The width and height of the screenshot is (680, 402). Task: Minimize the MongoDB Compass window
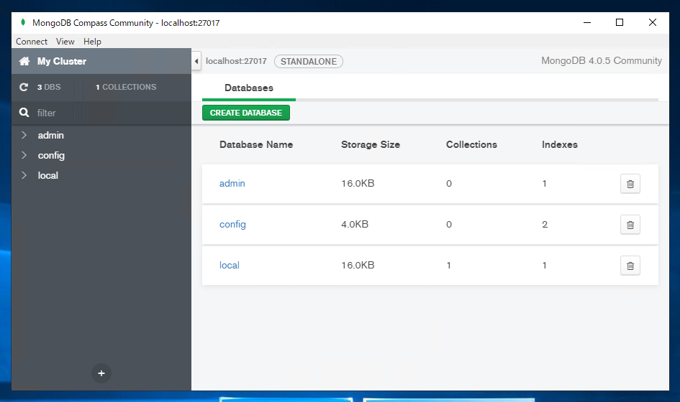pos(587,23)
